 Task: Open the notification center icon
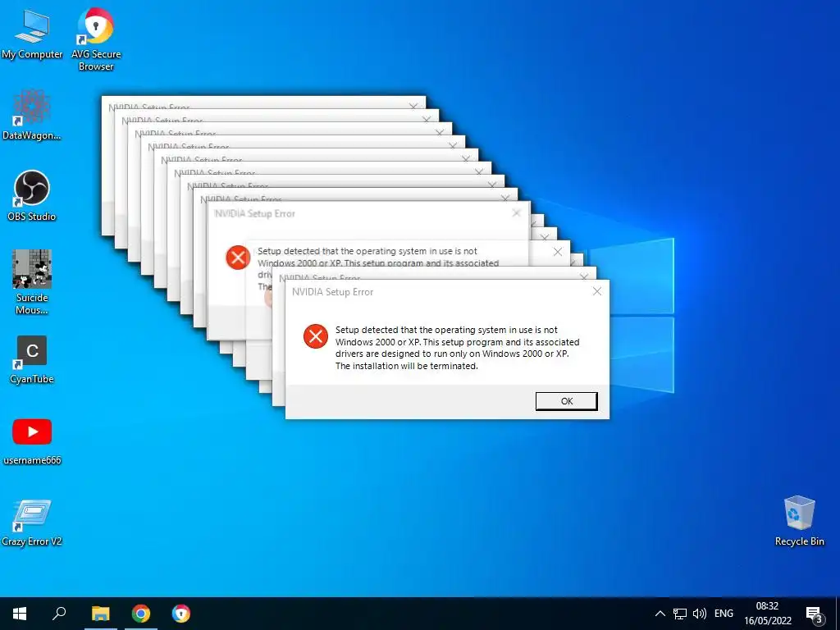[814, 614]
